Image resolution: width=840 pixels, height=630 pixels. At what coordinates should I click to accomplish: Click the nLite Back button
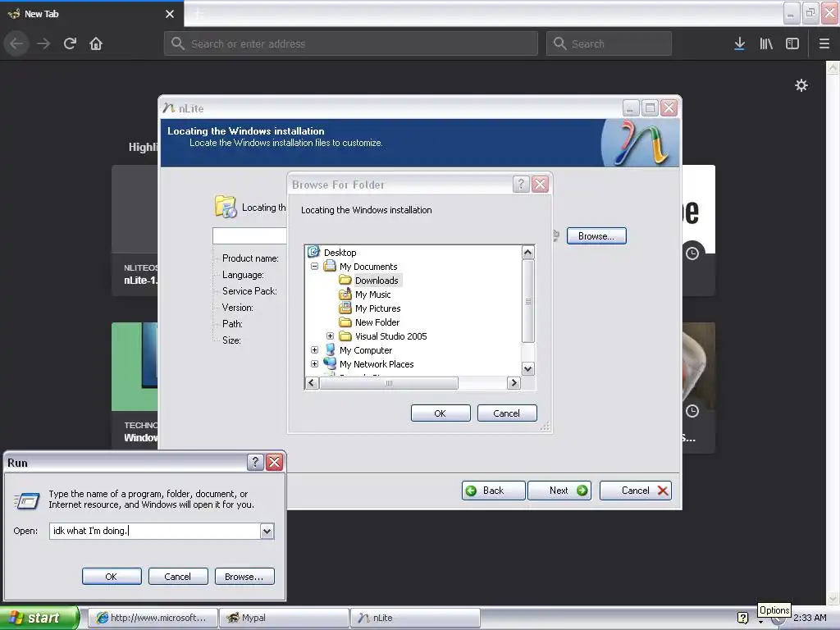point(493,491)
